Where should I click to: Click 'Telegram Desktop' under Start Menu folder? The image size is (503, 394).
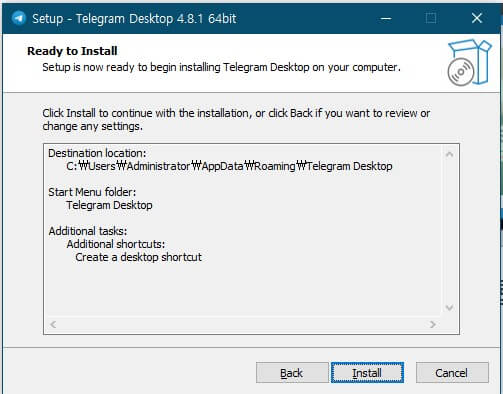coord(109,205)
